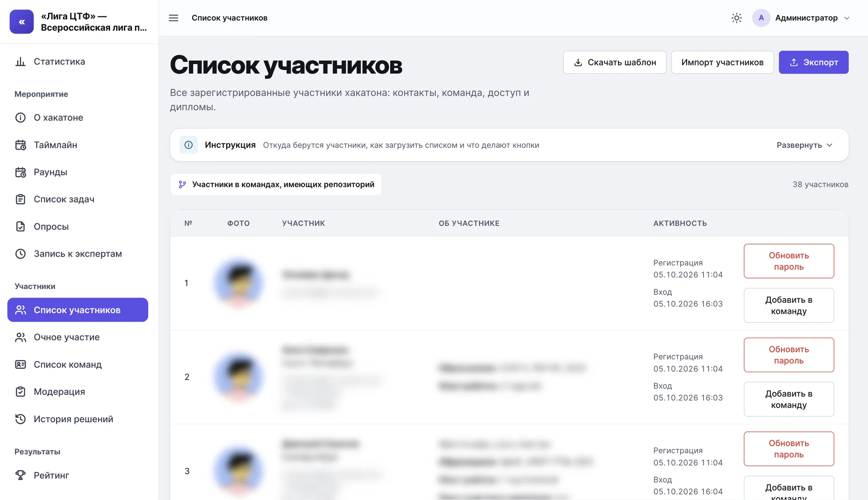Image resolution: width=868 pixels, height=500 pixels.
Task: Click the calendar icon beside Раунды
Action: 20,172
